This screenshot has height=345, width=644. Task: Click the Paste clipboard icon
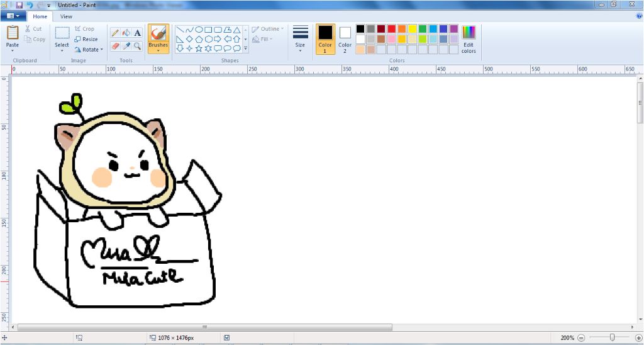tap(13, 33)
